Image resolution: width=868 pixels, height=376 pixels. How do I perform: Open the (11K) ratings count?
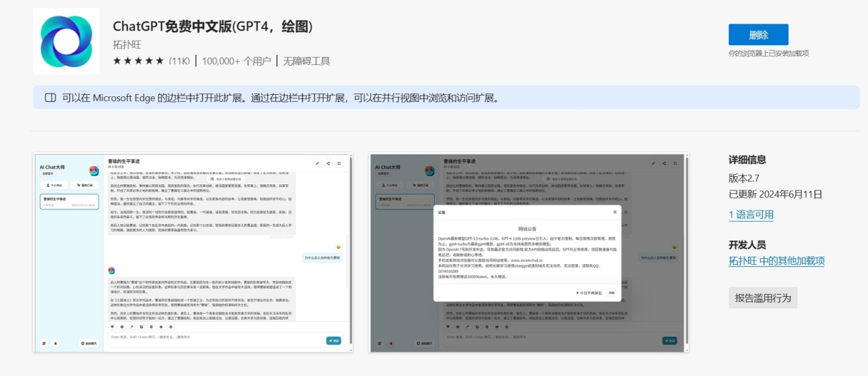180,61
